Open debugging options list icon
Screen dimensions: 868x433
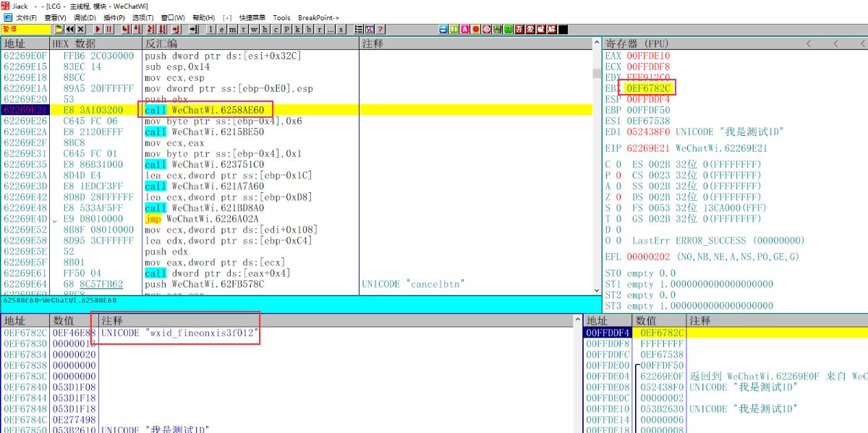coord(358,29)
